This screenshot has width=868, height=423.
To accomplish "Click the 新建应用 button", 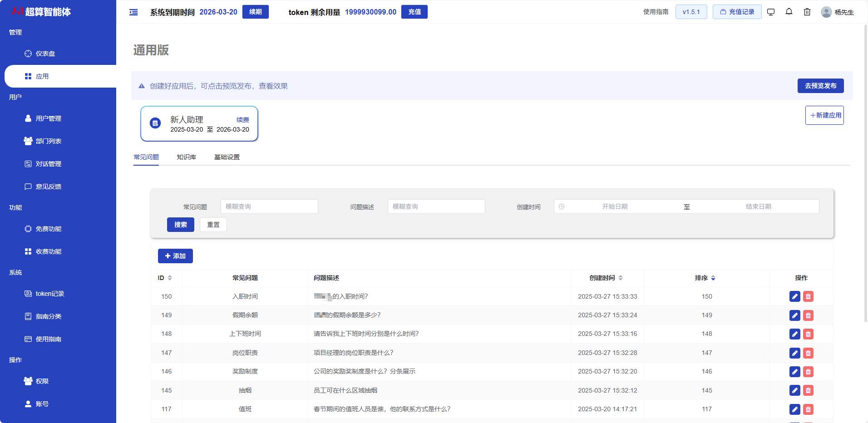I will pos(824,115).
